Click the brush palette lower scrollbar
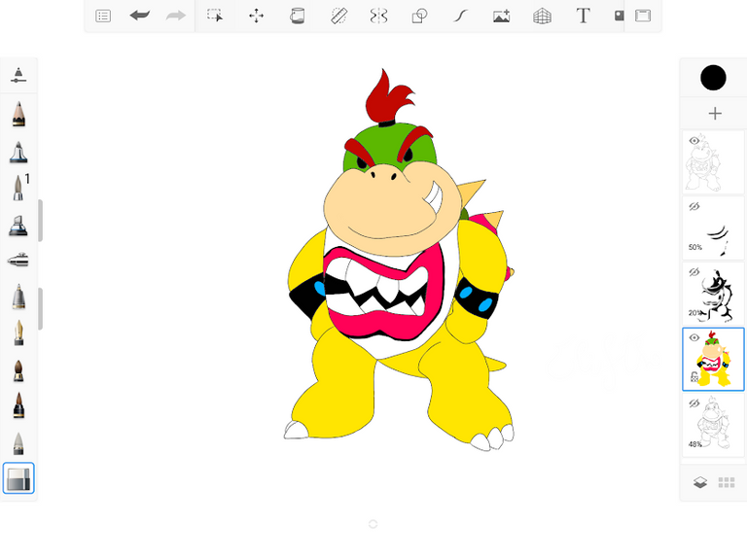The height and width of the screenshot is (560, 747). (41, 308)
